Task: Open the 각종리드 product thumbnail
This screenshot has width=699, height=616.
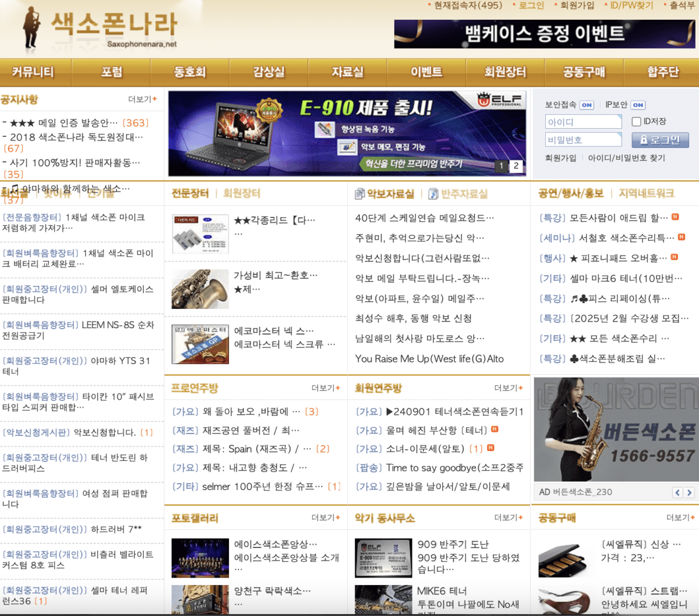Action: pyautogui.click(x=200, y=234)
